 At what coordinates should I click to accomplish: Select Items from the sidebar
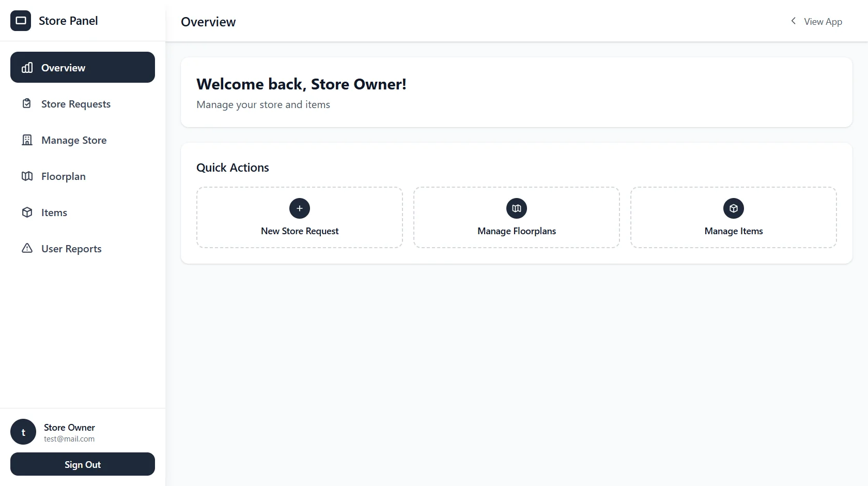[83, 212]
